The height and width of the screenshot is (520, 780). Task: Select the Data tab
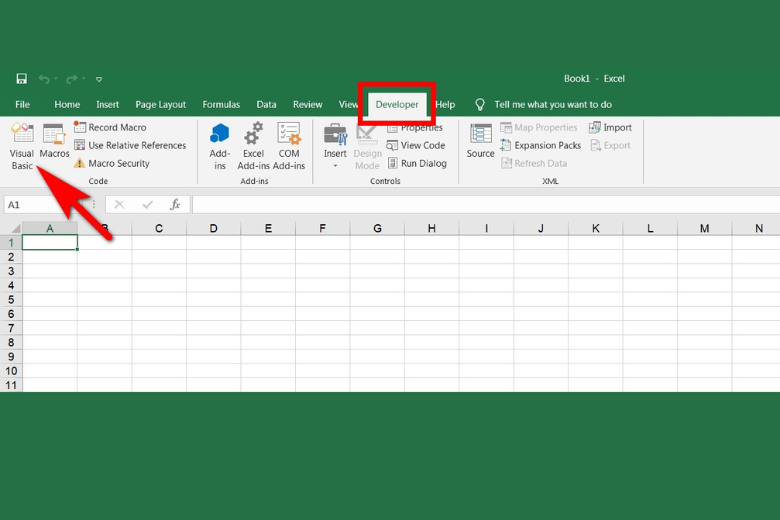[266, 104]
